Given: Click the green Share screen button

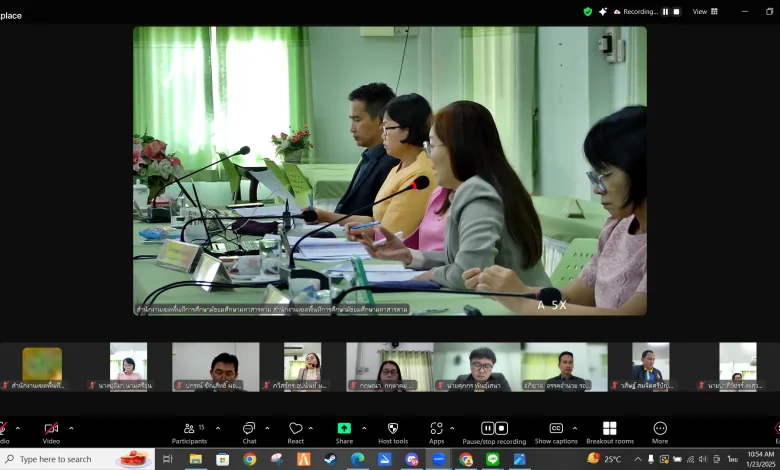Looking at the screenshot, I should (x=344, y=433).
